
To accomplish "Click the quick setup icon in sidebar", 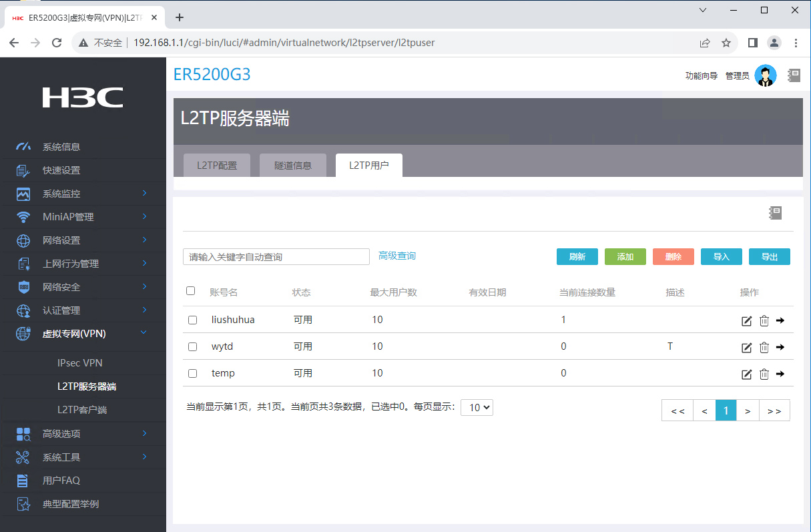I will [23, 170].
